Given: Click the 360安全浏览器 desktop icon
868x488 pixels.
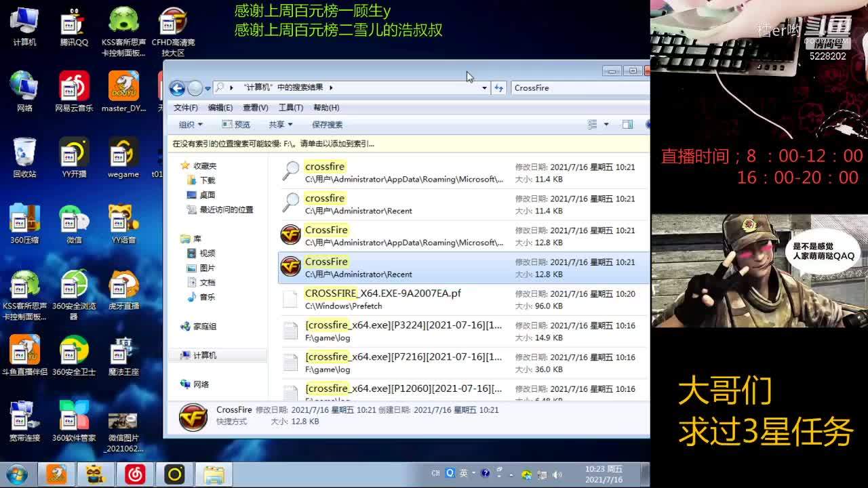Looking at the screenshot, I should [74, 295].
